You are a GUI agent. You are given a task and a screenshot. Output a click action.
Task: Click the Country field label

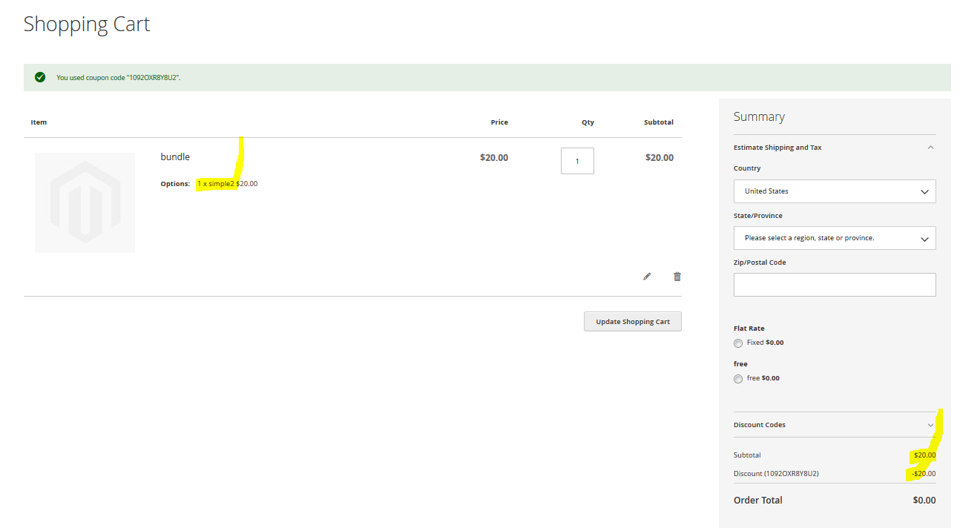pos(747,168)
